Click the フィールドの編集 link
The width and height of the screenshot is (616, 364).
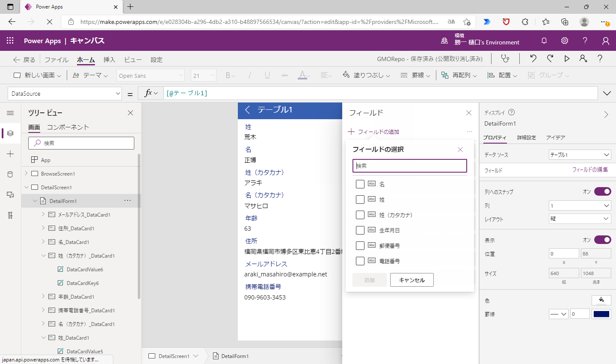590,170
